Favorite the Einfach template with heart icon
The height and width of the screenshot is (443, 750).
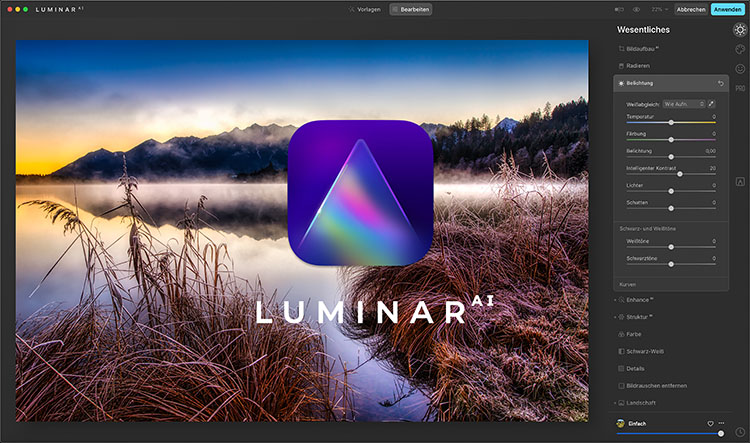tap(710, 423)
